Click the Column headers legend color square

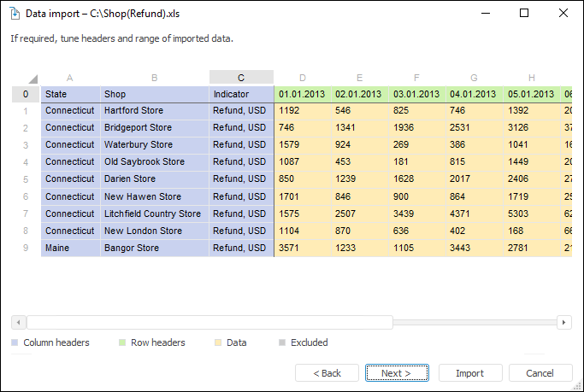click(x=15, y=343)
